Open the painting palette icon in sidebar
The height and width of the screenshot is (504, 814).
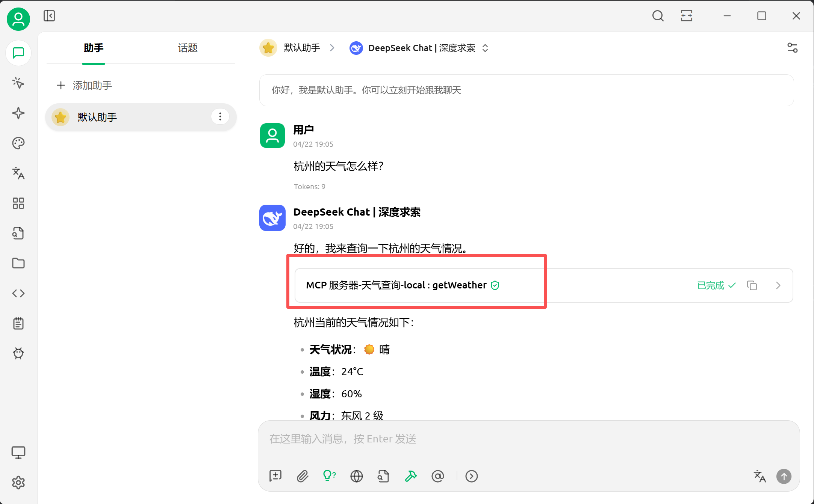(18, 143)
